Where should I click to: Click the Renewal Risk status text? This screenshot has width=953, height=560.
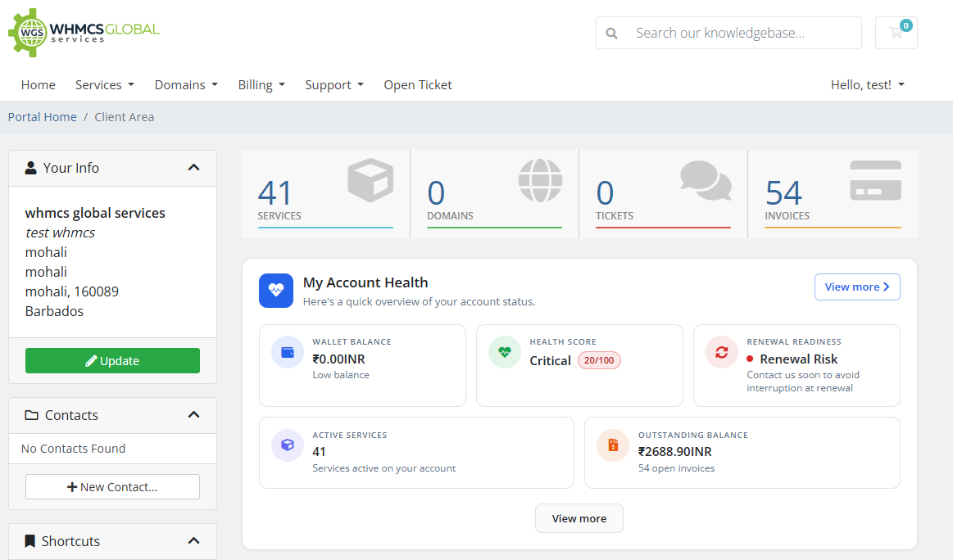click(799, 359)
